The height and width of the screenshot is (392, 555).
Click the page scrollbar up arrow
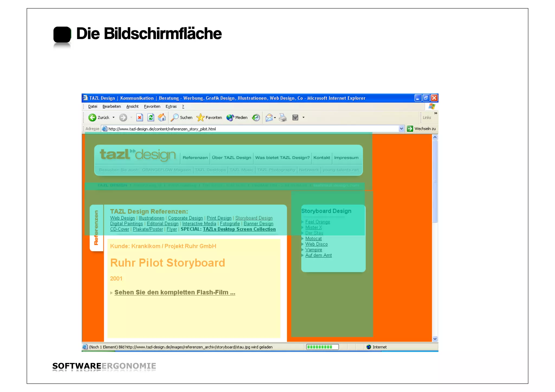coord(435,137)
